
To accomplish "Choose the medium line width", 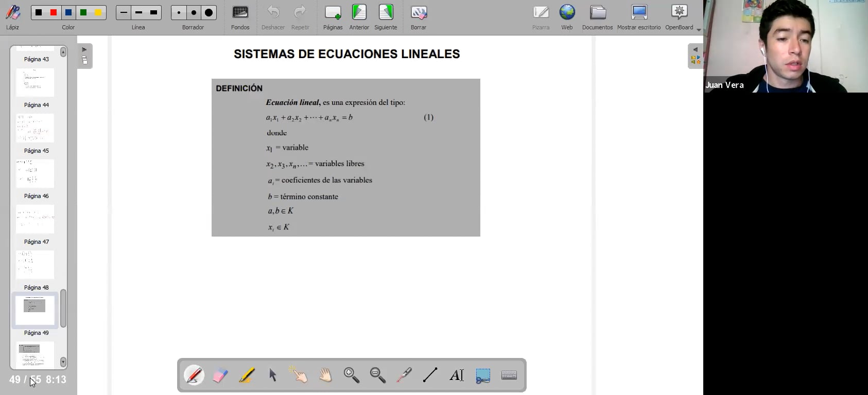I will [138, 12].
